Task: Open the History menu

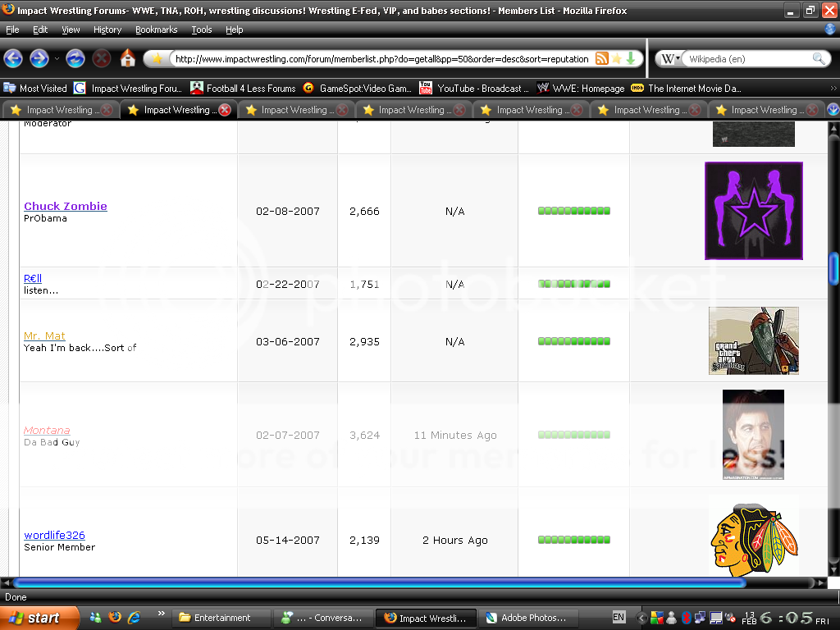Action: click(107, 30)
